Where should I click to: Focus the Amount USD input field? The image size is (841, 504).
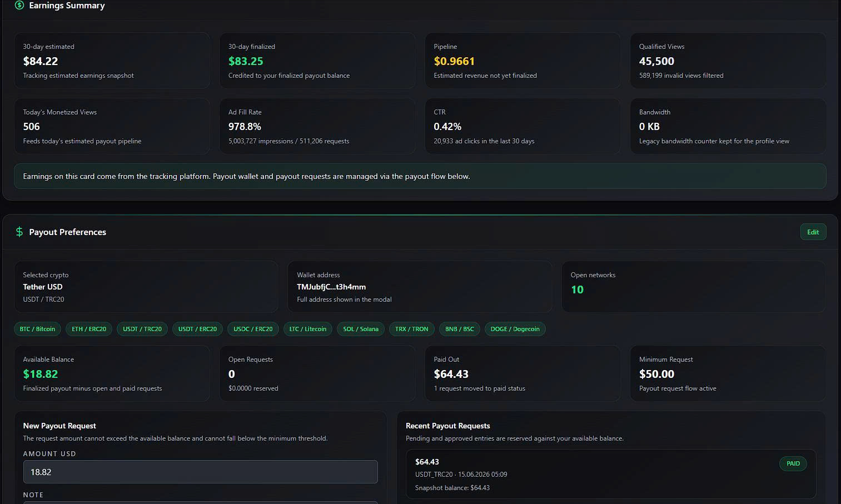(x=200, y=472)
